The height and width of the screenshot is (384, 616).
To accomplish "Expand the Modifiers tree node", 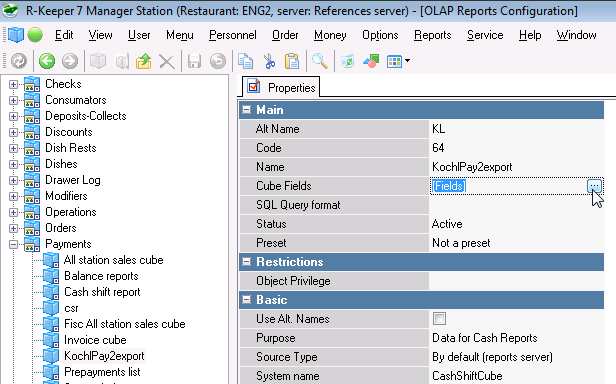I will pyautogui.click(x=13, y=196).
